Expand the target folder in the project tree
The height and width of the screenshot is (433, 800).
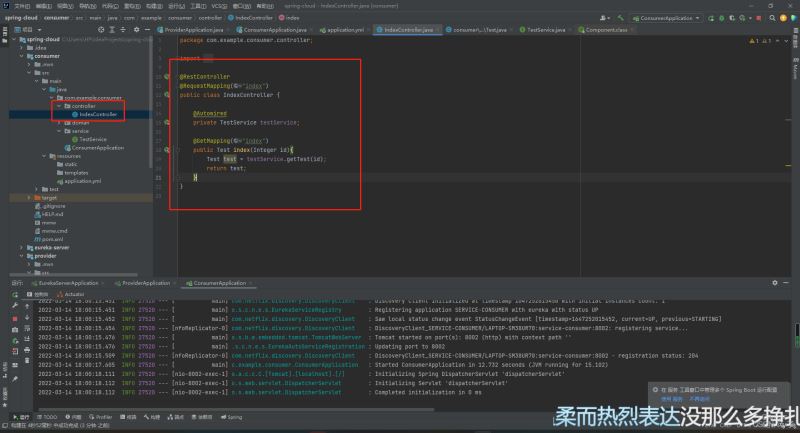(29, 197)
